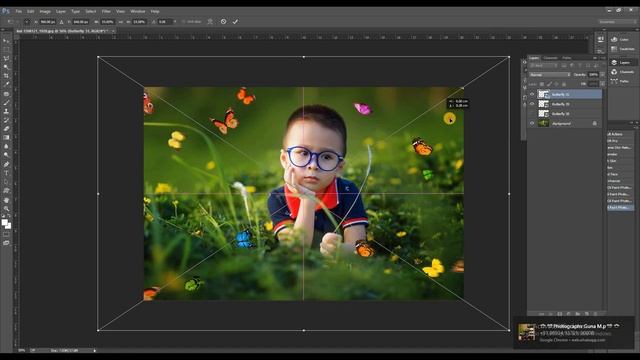
Task: Open the foreground color picker swatch
Action: tap(4, 222)
